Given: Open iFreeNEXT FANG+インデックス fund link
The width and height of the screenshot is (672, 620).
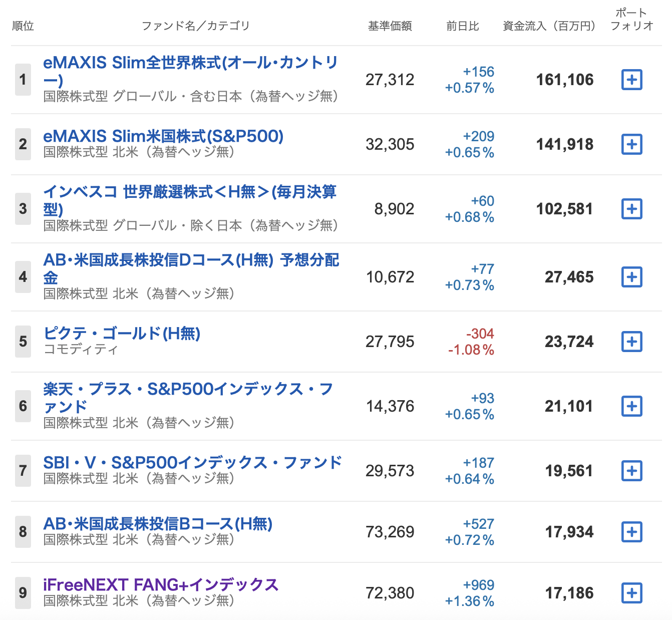Looking at the screenshot, I should [161, 584].
